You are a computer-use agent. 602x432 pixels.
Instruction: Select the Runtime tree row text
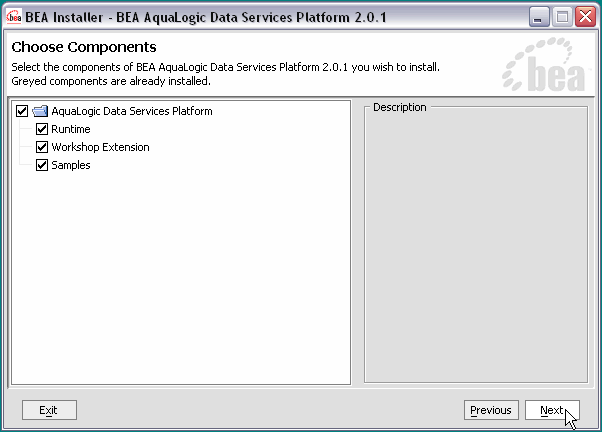point(71,129)
